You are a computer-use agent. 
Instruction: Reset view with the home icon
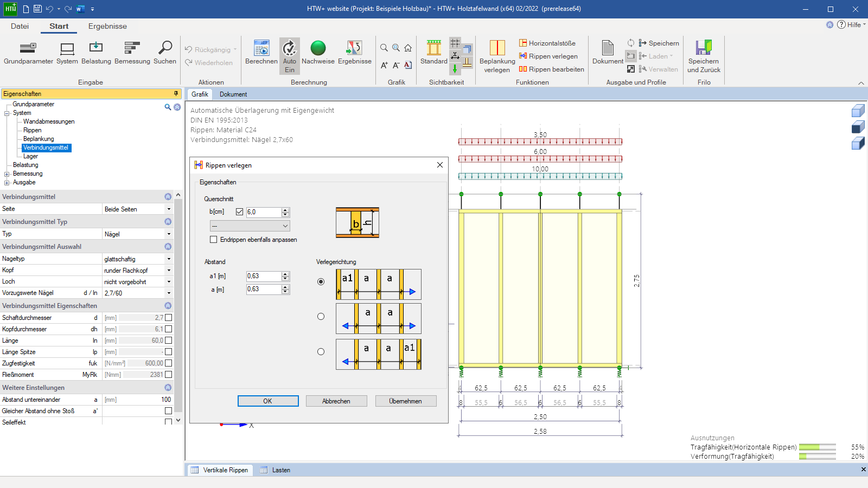pyautogui.click(x=408, y=48)
